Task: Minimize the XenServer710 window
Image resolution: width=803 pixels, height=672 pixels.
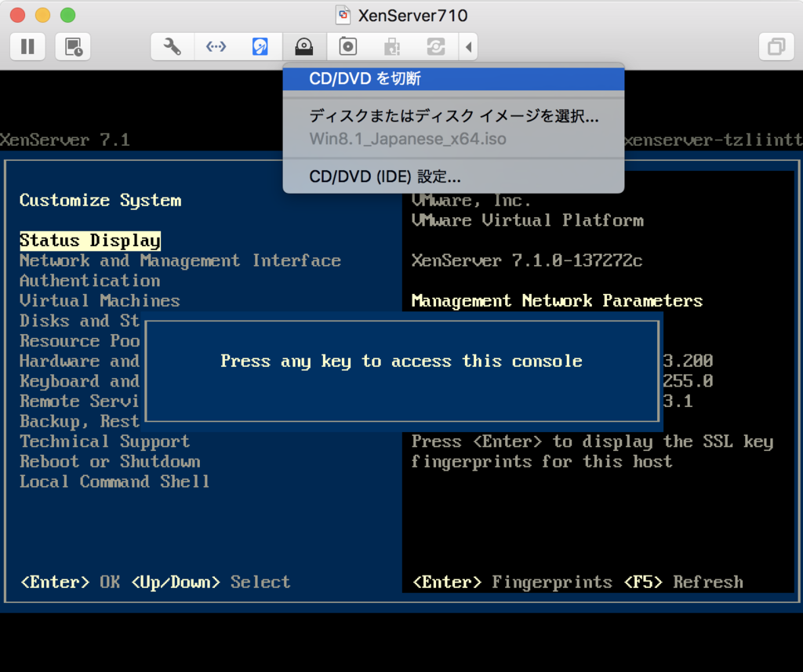Action: point(42,15)
